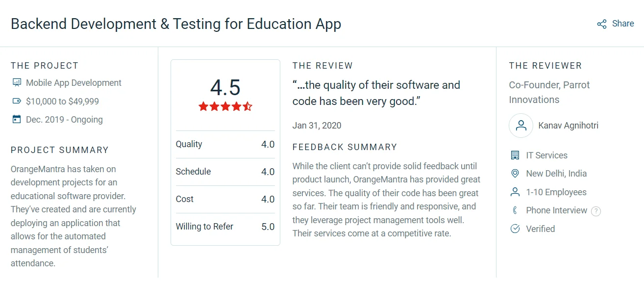Click the employees person icon
This screenshot has width=644, height=282.
515,192
